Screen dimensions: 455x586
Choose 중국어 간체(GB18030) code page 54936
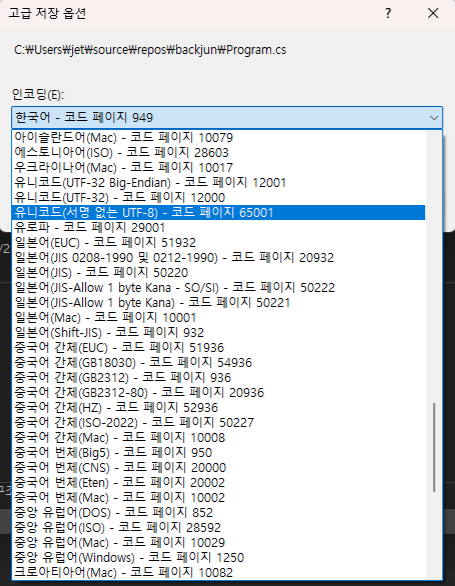click(218, 363)
